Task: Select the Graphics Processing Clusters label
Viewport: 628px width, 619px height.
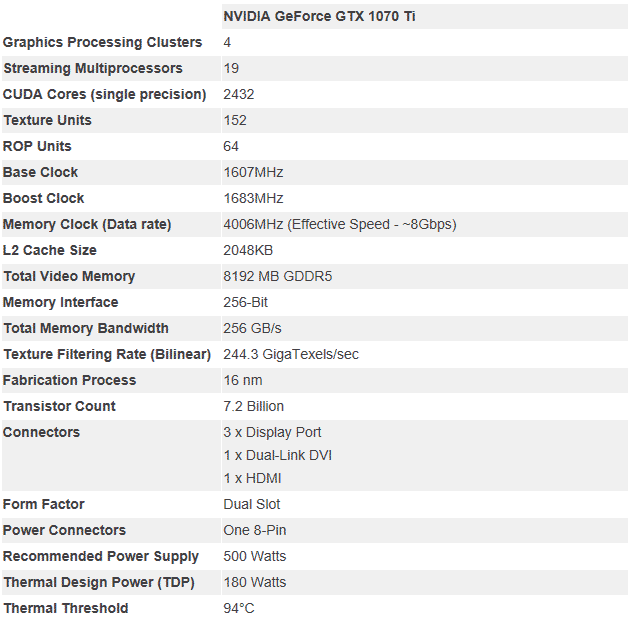Action: (102, 43)
